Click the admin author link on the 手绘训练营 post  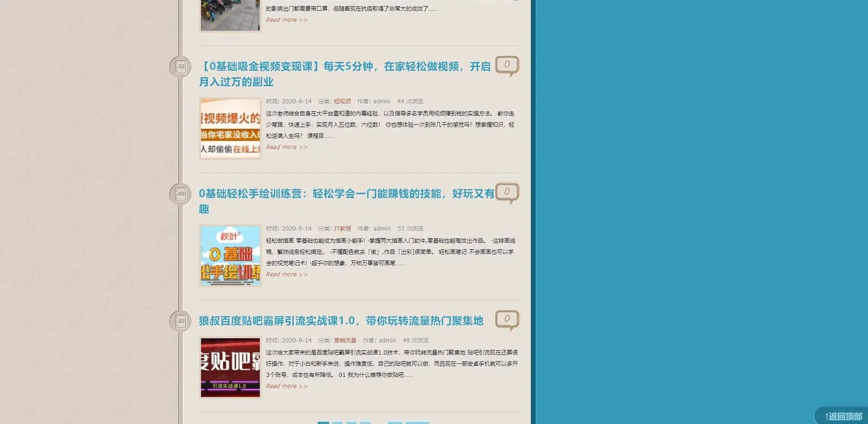(x=382, y=229)
